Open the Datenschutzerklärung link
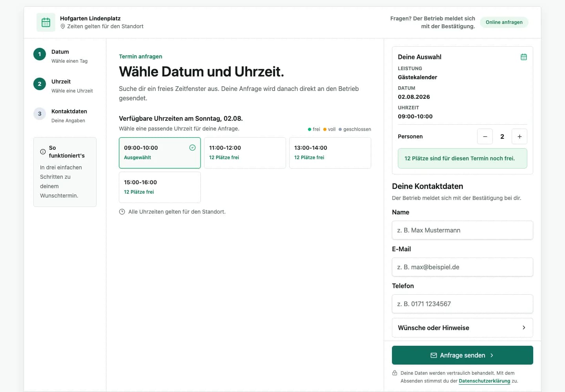 (x=485, y=381)
